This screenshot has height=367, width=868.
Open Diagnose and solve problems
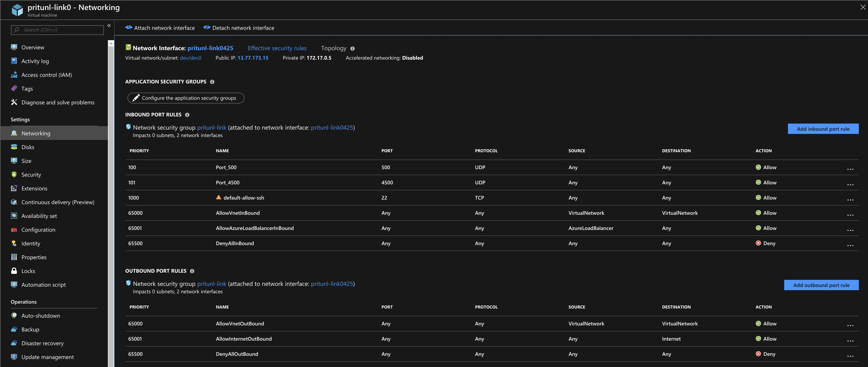click(x=58, y=102)
